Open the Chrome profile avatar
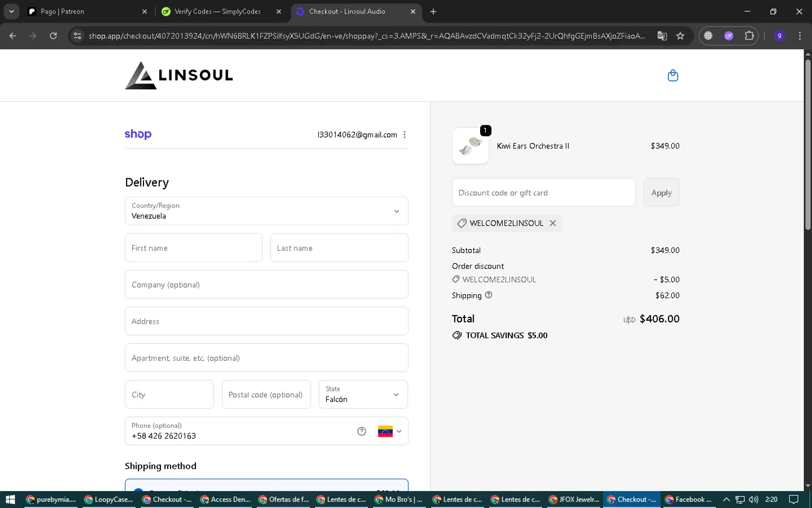This screenshot has height=508, width=812. (780, 36)
